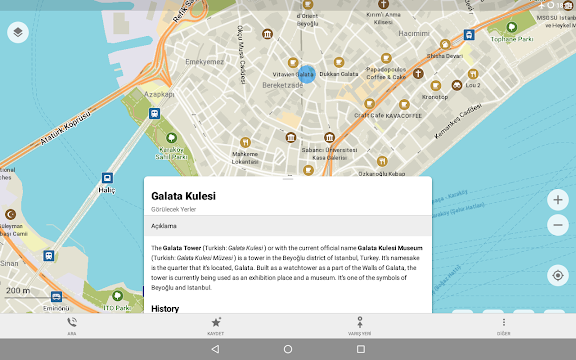Tap the Emekyemez neighborhood label

tap(204, 62)
